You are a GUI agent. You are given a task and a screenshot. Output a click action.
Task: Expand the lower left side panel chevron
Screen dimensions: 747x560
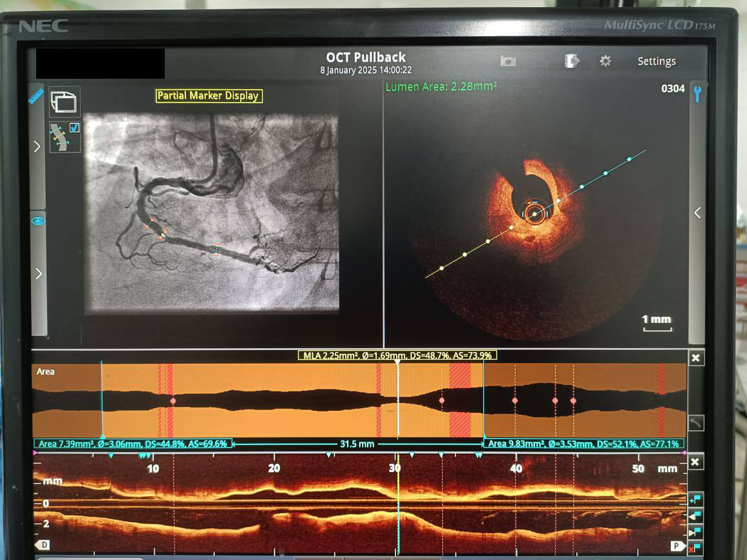pos(38,274)
